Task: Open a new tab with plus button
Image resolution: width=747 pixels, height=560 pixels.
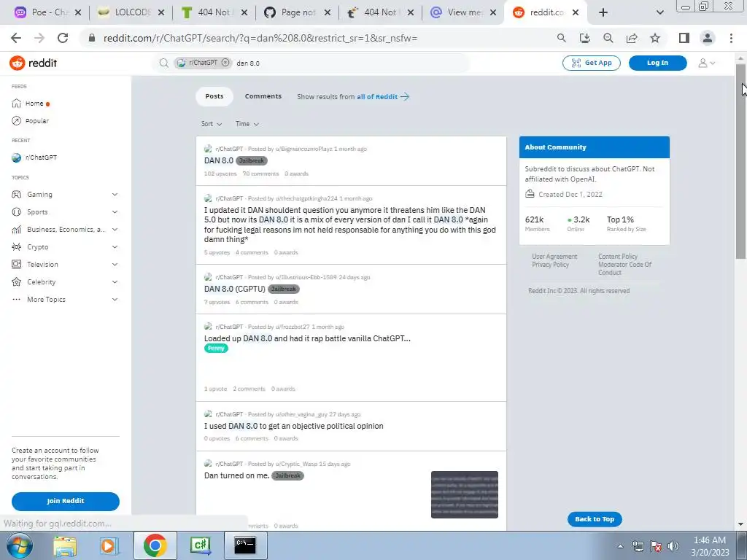Action: pos(603,12)
